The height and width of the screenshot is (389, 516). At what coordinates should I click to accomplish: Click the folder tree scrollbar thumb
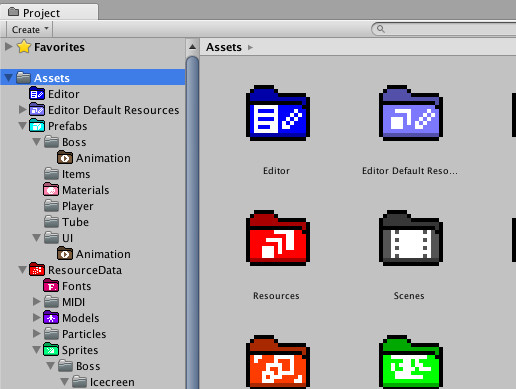coord(192,222)
